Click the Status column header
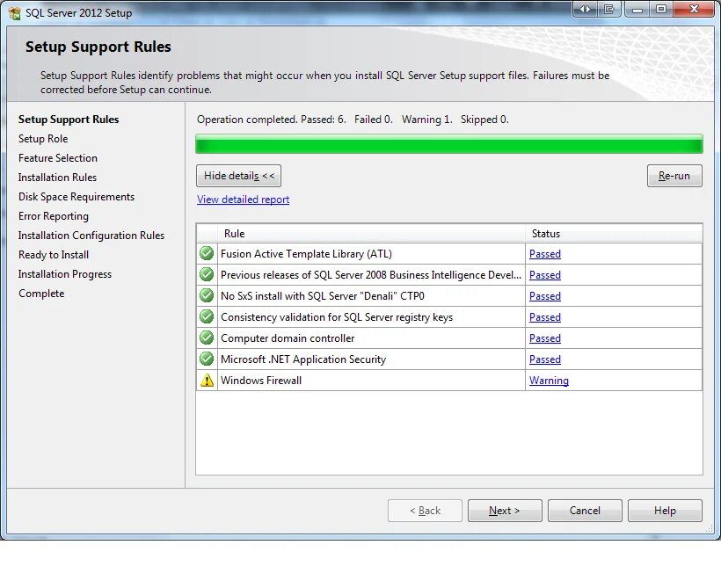Image resolution: width=721 pixels, height=588 pixels. coord(614,234)
